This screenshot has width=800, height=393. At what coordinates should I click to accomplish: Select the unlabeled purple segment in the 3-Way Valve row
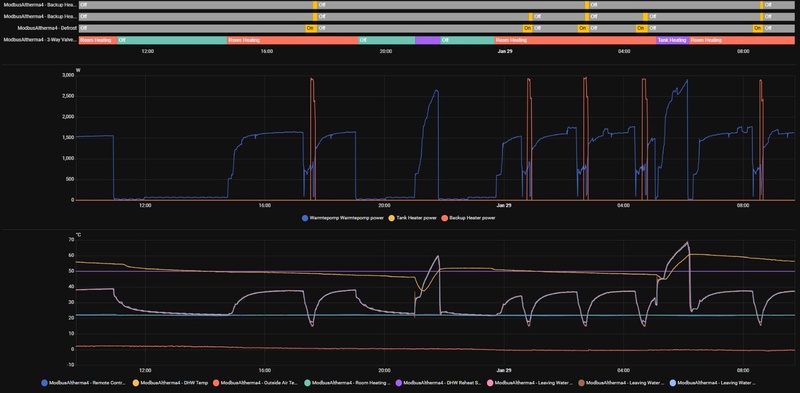(428, 40)
